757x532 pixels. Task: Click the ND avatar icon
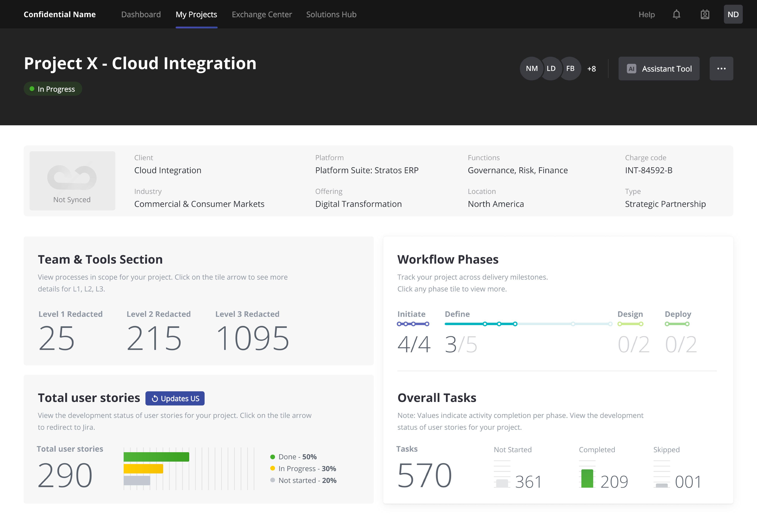[733, 14]
